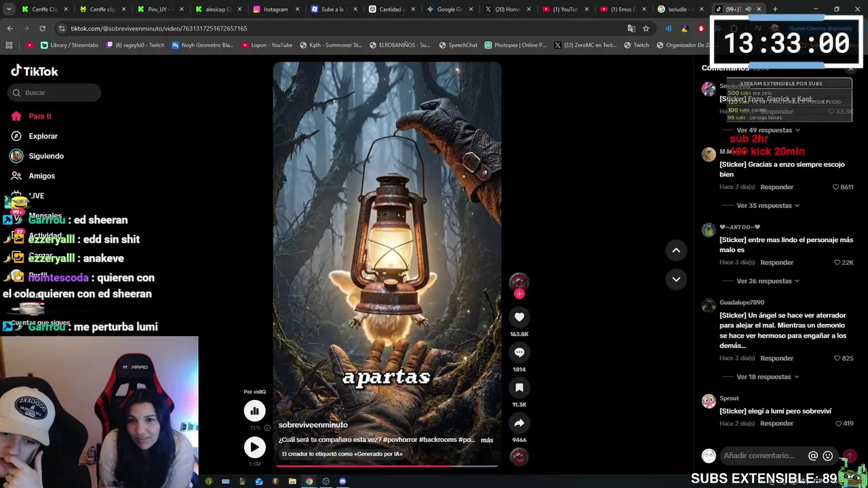The height and width of the screenshot is (488, 868).
Task: Open Chrome from Windows taskbar
Action: (x=309, y=482)
